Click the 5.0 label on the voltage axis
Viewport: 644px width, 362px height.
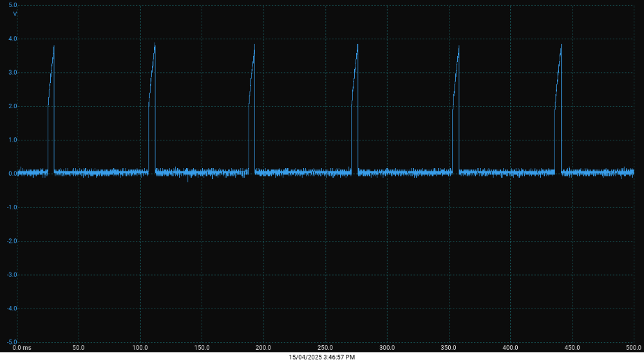tap(13, 5)
